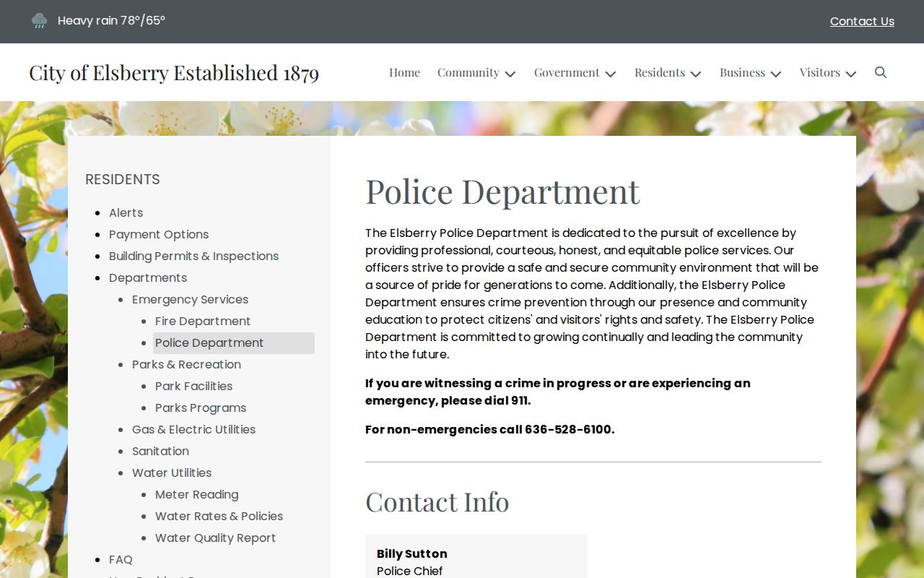Click the 'Contact Info' heading
The width and height of the screenshot is (924, 578).
[437, 501]
